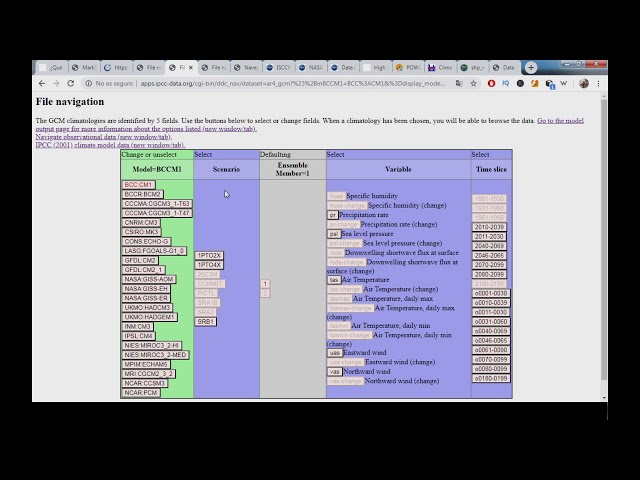Click the user profile avatar icon
This screenshot has height=480, width=640.
(x=584, y=83)
